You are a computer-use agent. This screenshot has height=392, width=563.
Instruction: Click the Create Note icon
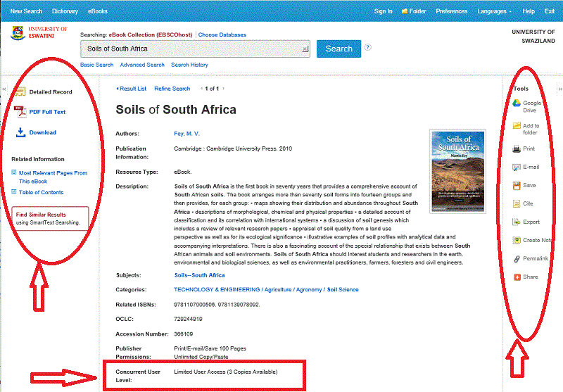tap(517, 240)
